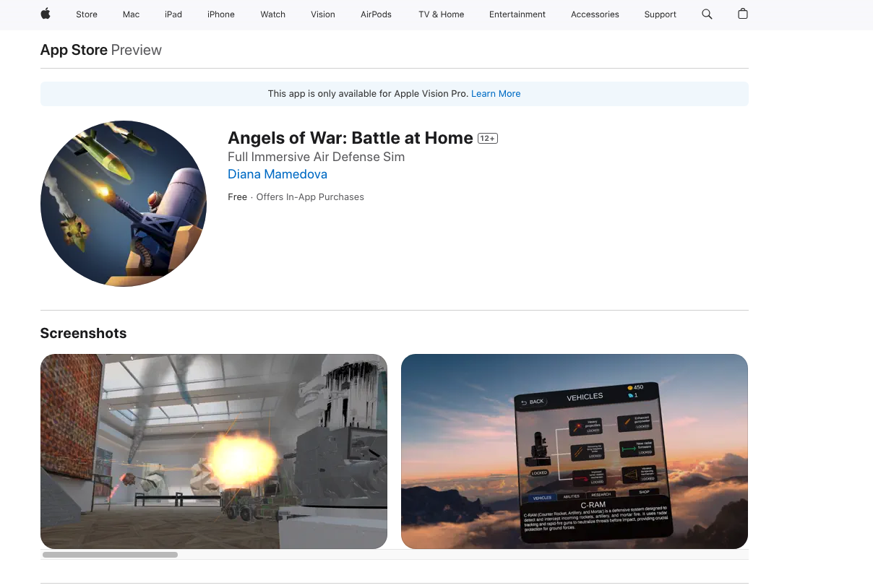This screenshot has height=588, width=873.
Task: Open the Vision menu item
Action: tap(323, 14)
